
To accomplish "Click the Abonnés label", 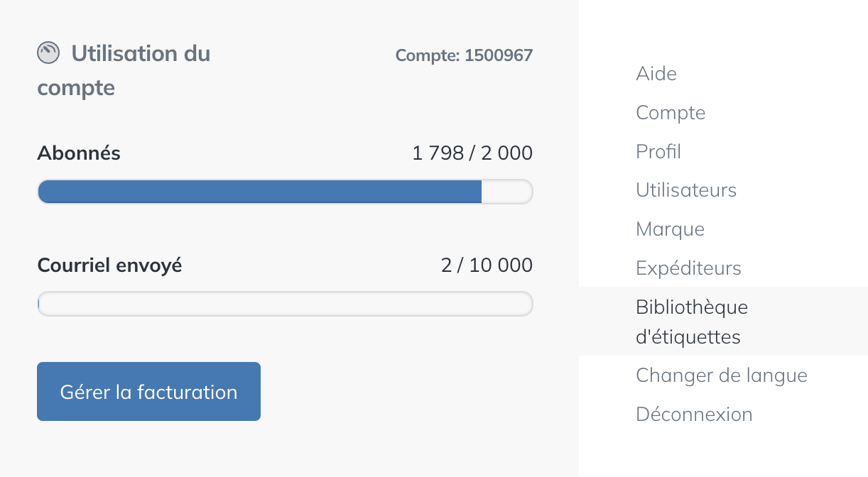I will 79,153.
